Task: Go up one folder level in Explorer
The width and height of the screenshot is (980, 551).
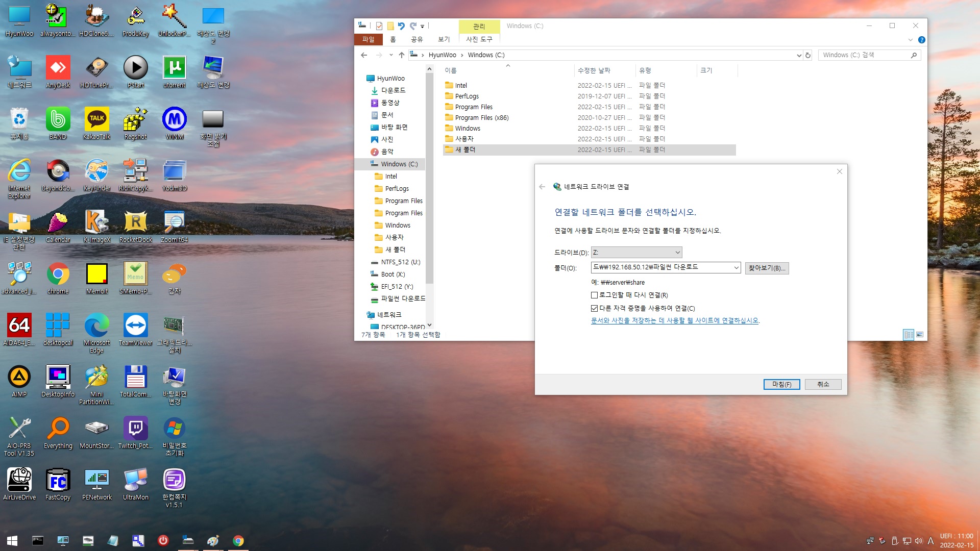Action: (x=402, y=55)
